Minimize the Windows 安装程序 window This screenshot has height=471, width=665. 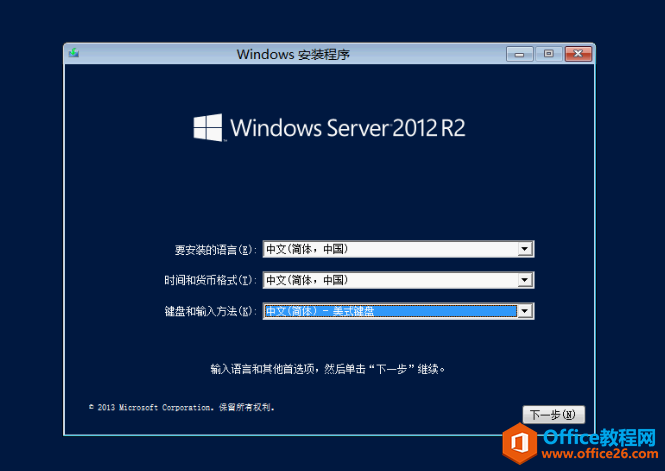520,54
